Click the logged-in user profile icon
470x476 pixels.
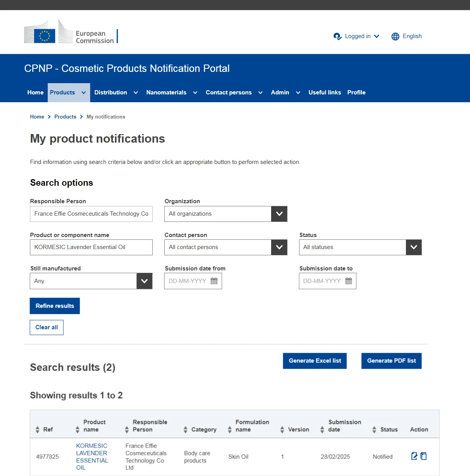pyautogui.click(x=337, y=37)
